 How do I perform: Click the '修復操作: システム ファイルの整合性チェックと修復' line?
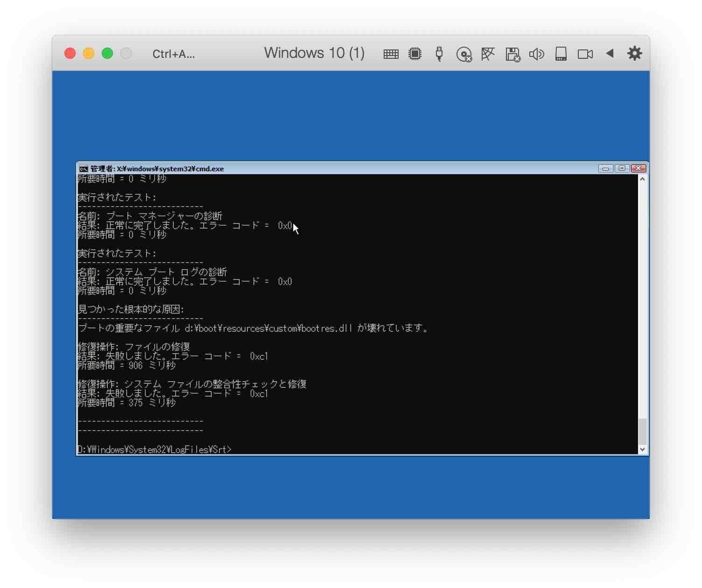click(x=192, y=384)
